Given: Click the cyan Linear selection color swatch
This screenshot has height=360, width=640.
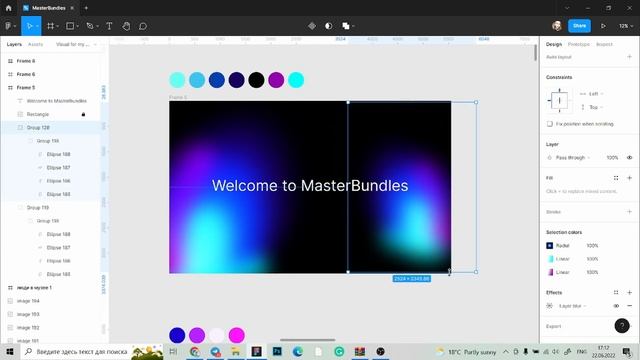Looking at the screenshot, I should tap(549, 259).
